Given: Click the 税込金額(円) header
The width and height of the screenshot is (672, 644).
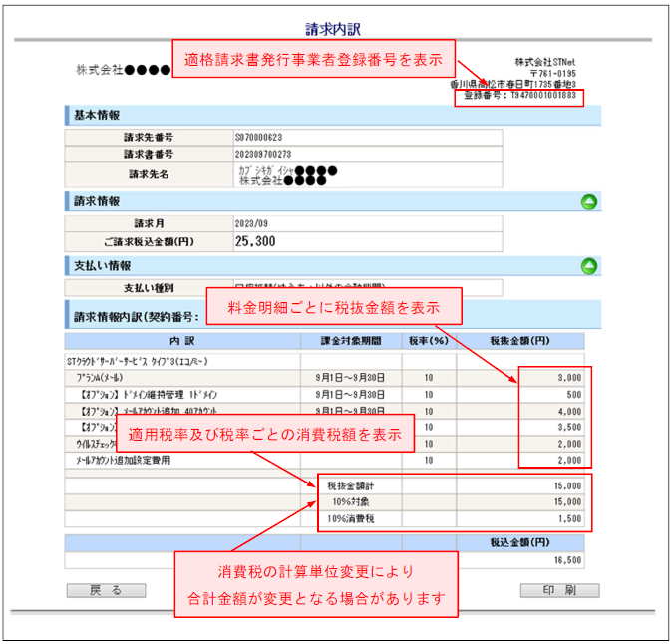Looking at the screenshot, I should pyautogui.click(x=519, y=543).
